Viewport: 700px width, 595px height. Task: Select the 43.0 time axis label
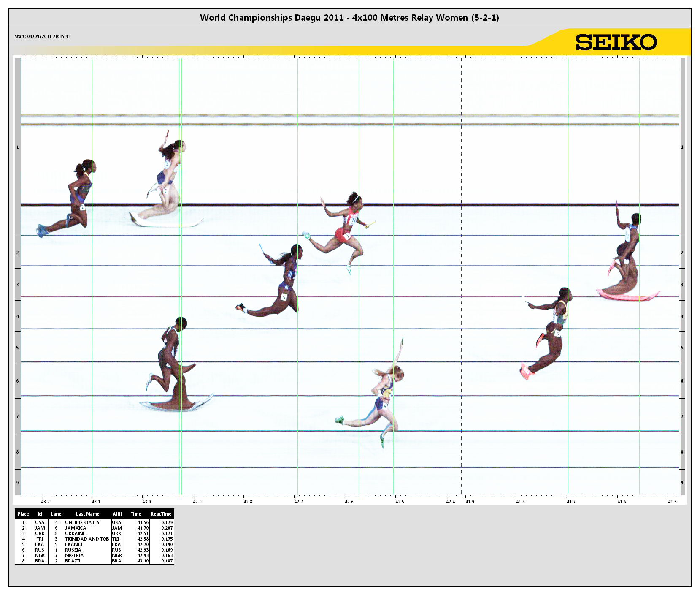[146, 502]
